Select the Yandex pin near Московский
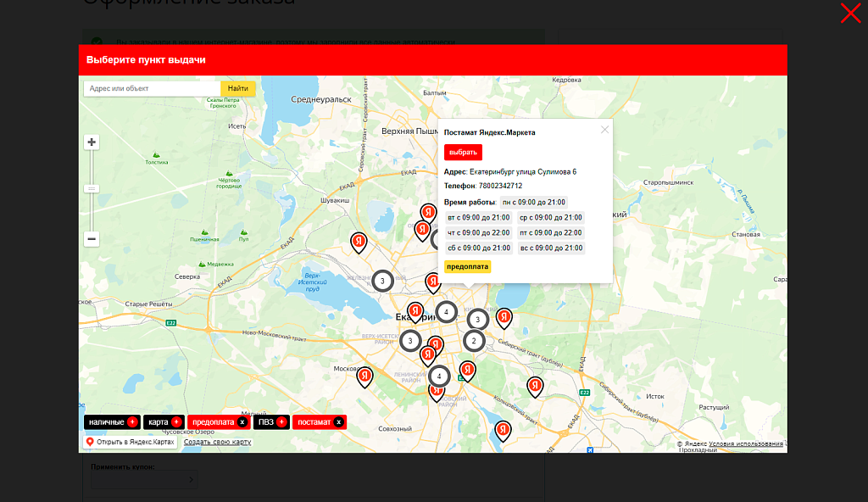 pyautogui.click(x=364, y=376)
